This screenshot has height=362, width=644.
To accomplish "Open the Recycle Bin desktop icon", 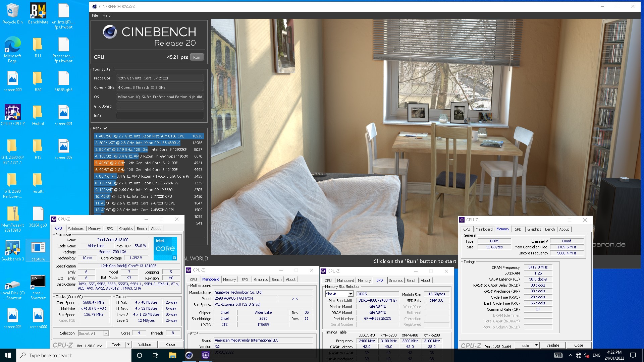I will coord(12,13).
